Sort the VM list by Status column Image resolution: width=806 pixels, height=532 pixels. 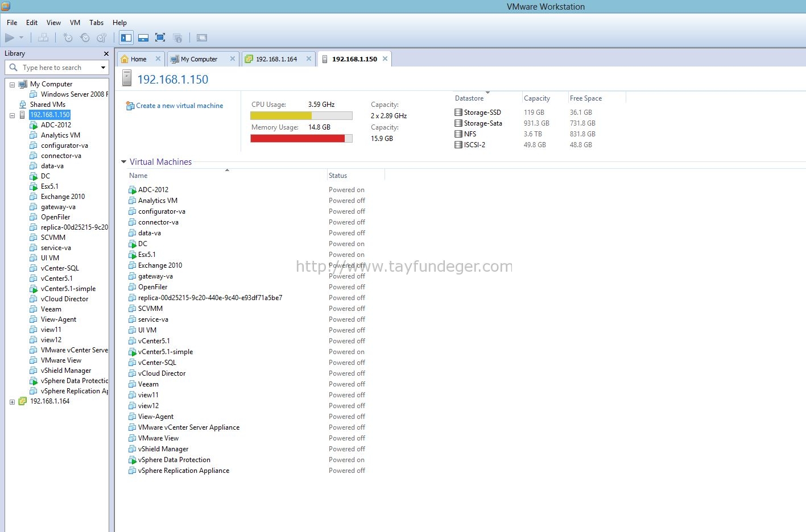(338, 176)
